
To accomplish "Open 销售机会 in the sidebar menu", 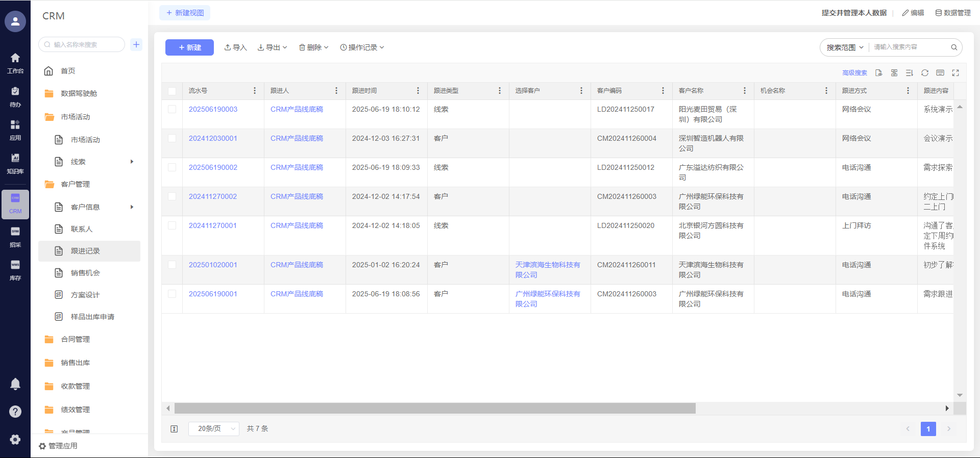I will click(x=85, y=273).
